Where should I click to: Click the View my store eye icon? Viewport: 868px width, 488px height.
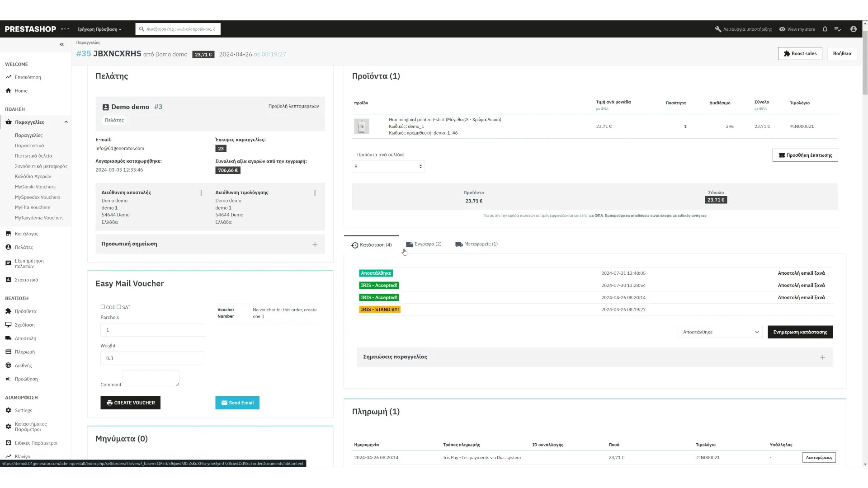pyautogui.click(x=782, y=29)
